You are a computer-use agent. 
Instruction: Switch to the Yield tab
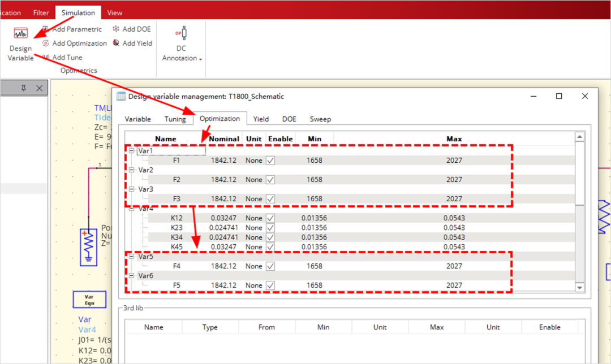261,119
